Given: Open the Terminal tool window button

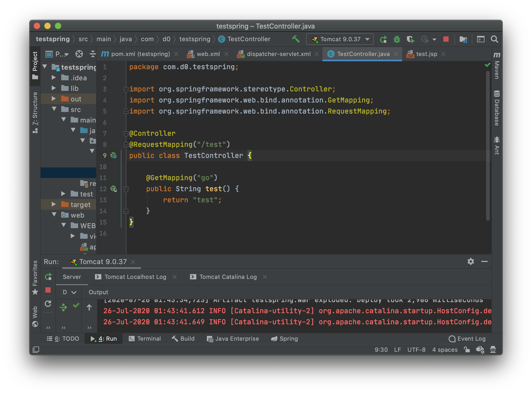Looking at the screenshot, I should click(x=145, y=339).
